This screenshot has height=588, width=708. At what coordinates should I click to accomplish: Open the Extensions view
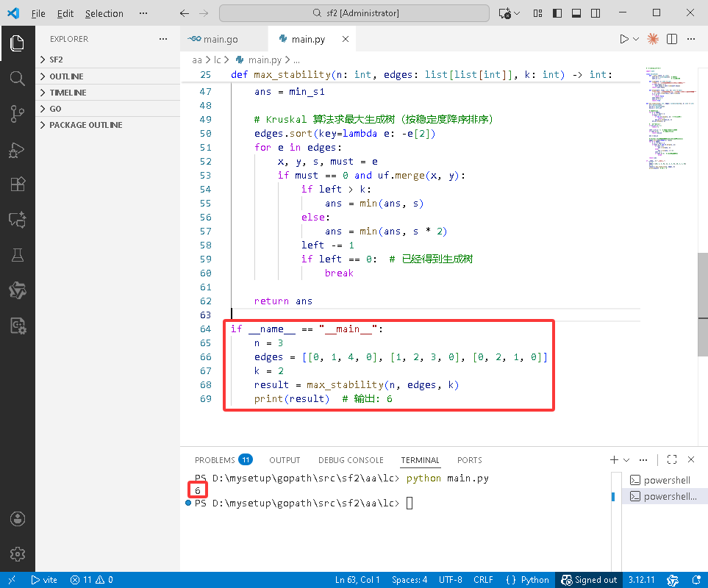pyautogui.click(x=17, y=184)
